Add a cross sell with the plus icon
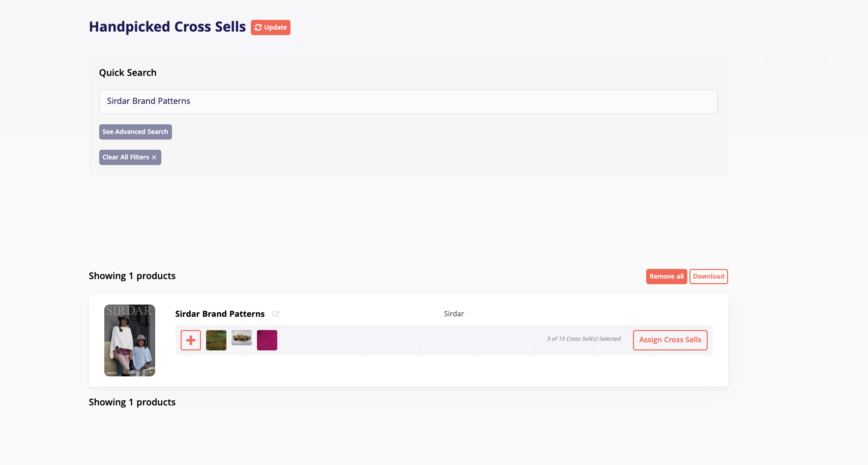Viewport: 868px width, 465px height. tap(191, 340)
